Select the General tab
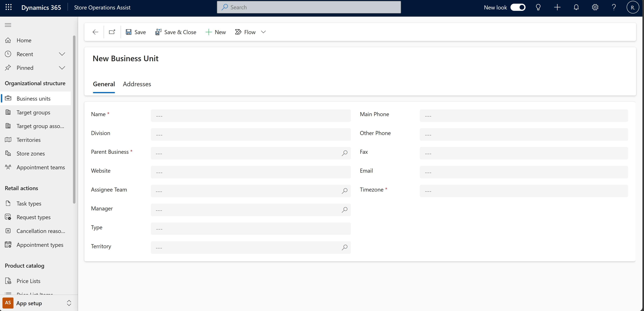 coord(104,84)
